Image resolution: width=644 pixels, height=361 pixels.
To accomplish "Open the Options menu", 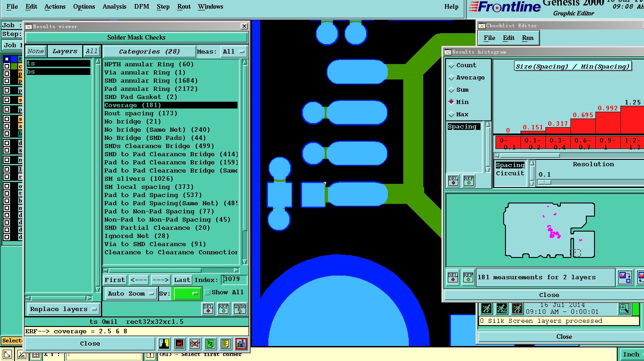I will 84,6.
